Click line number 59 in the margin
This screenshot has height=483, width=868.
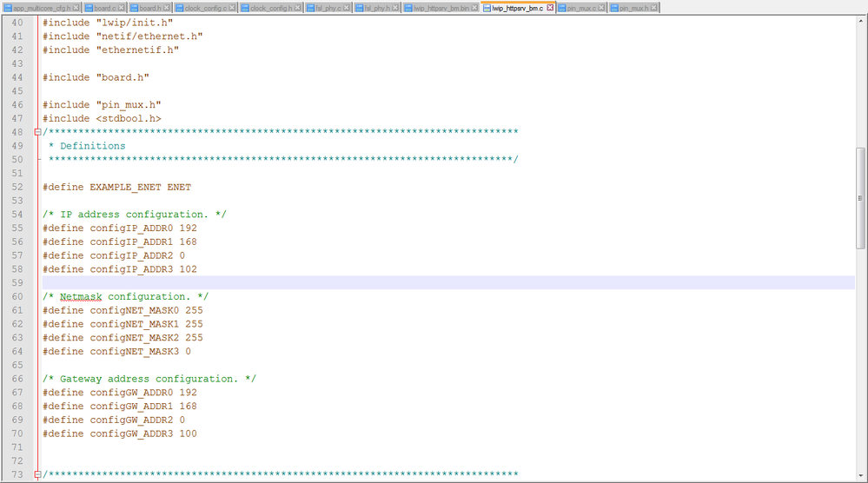click(x=17, y=282)
